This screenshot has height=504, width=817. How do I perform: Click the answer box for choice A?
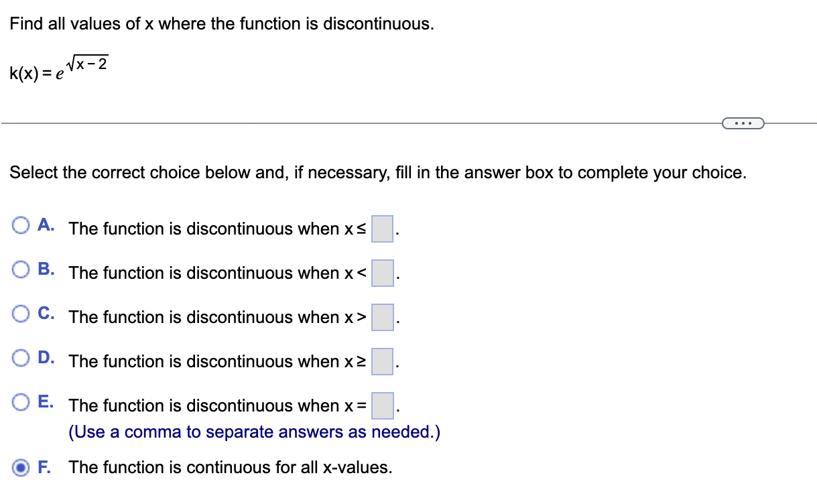click(381, 230)
